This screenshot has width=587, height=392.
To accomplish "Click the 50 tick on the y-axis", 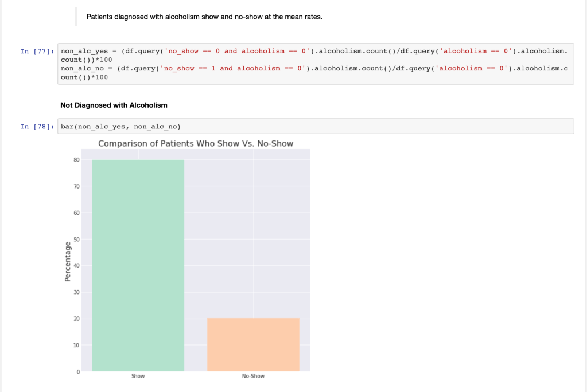I will coord(76,240).
